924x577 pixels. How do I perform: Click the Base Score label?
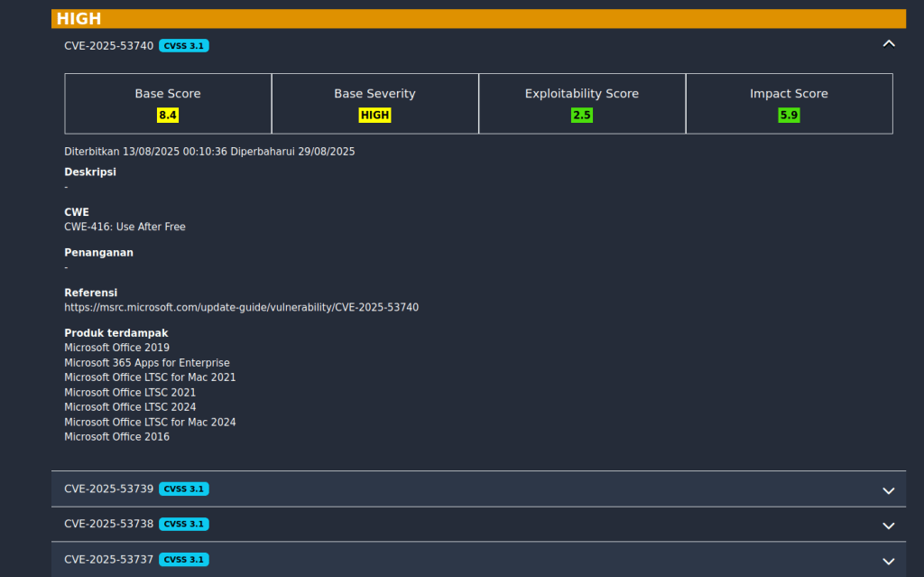168,94
